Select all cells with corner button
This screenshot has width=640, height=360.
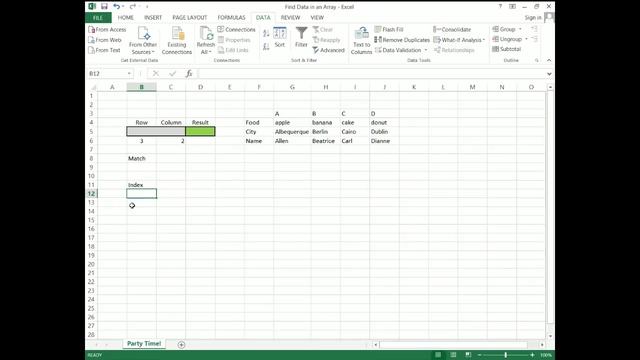point(93,87)
